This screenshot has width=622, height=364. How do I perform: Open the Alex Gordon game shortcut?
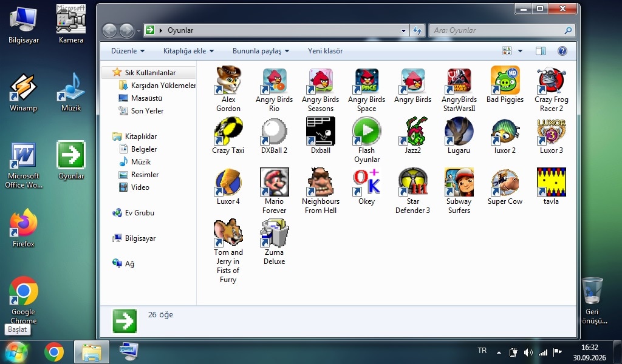pyautogui.click(x=228, y=89)
